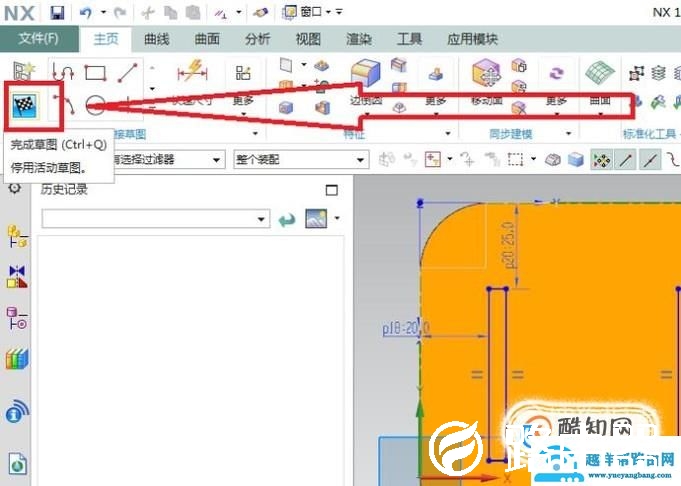Click the Paste clipboard icon in title bar
The image size is (681, 486).
pos(192,13)
